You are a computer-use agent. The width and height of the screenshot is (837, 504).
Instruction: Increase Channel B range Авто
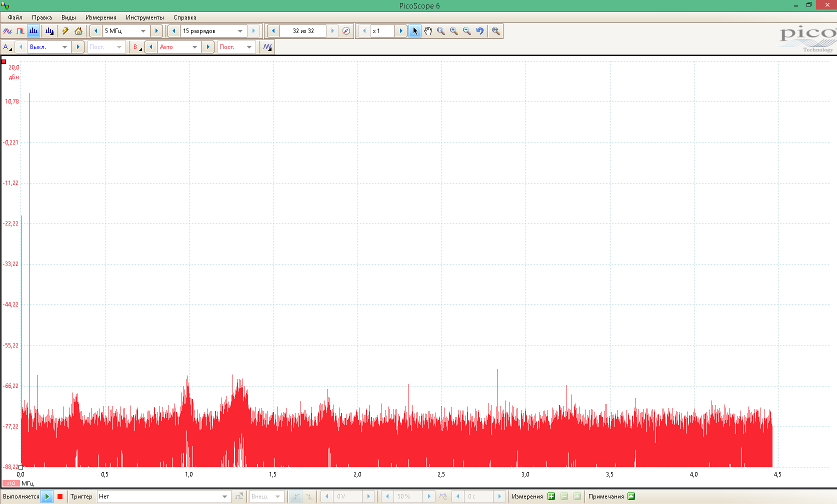point(208,47)
